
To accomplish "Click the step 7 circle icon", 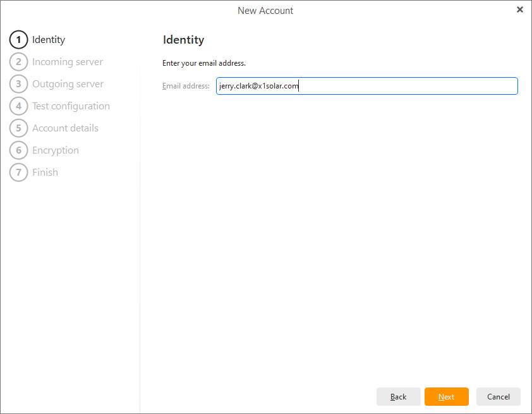I will coord(19,173).
